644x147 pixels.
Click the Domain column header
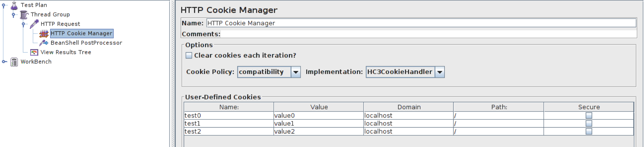[x=409, y=107]
